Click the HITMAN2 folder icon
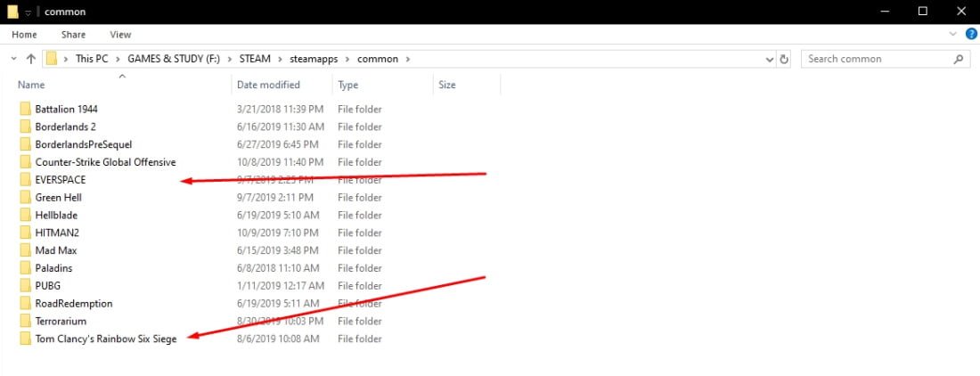 click(25, 233)
